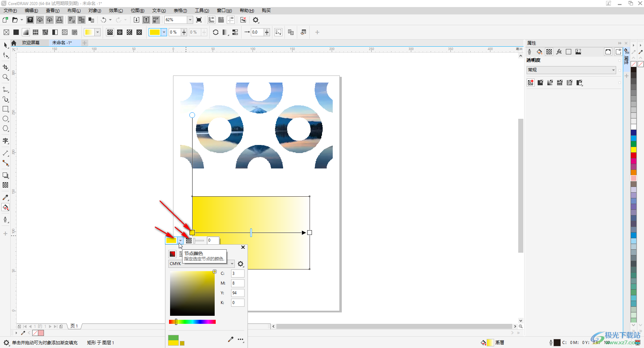The image size is (644, 348).
Task: Select the Rectangle tool
Action: pyautogui.click(x=5, y=109)
